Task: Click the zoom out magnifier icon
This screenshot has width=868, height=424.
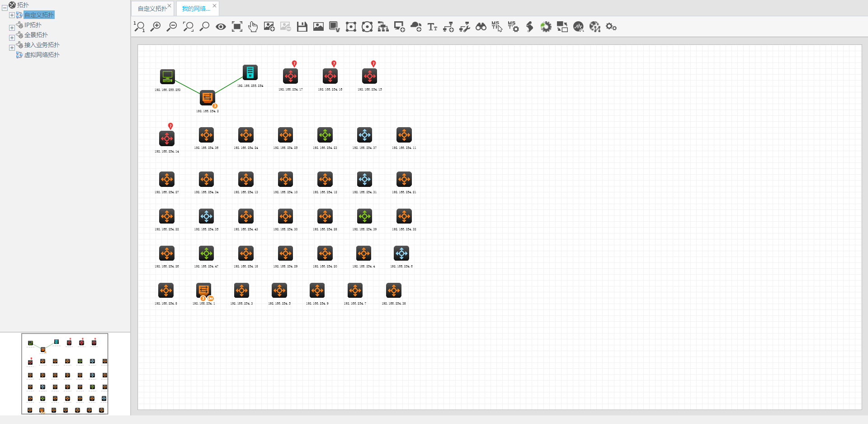Action: pos(172,27)
